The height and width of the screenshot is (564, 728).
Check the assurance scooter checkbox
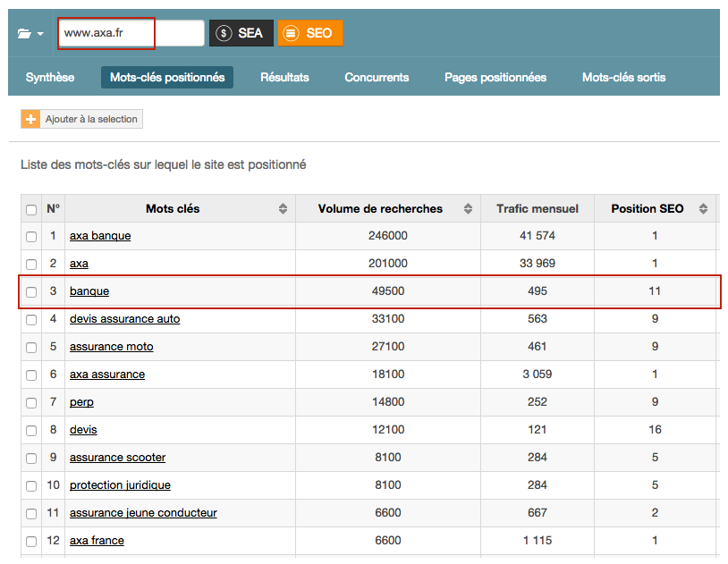click(x=31, y=459)
